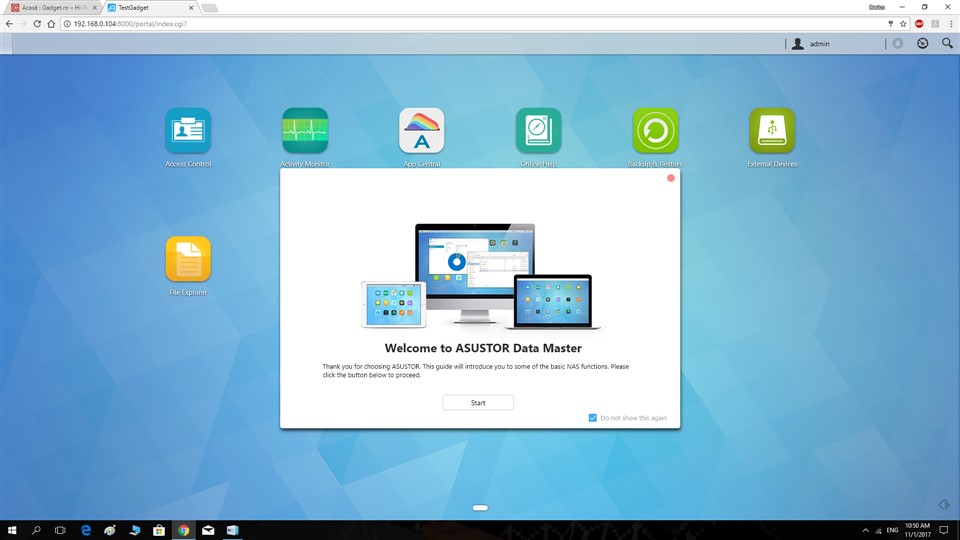
Task: Open the Online Help app
Action: coord(538,131)
